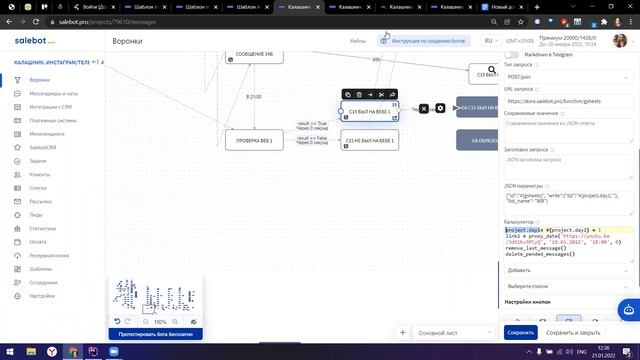The height and width of the screenshot is (360, 640).
Task: Open Интеграции с CRM sidebar item
Action: point(51,107)
